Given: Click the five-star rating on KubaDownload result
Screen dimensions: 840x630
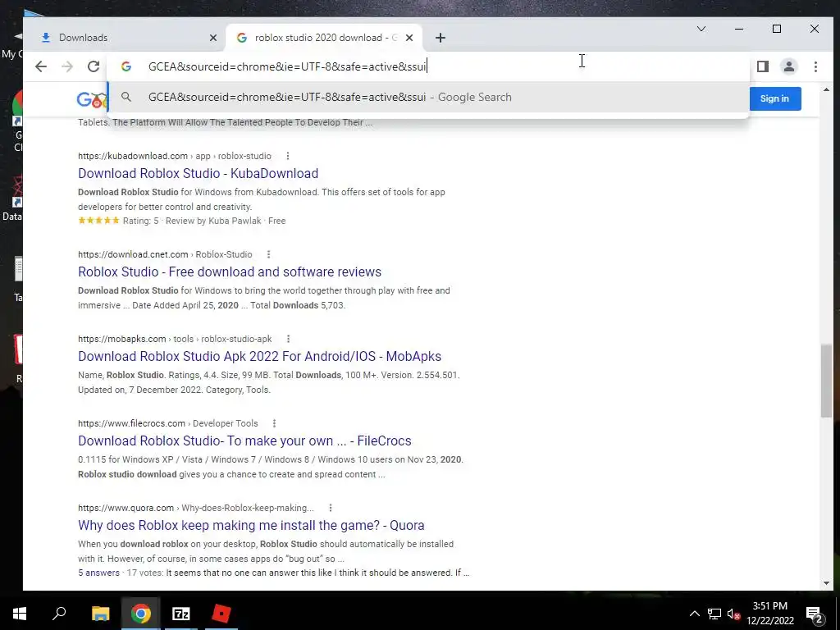Looking at the screenshot, I should coord(98,221).
